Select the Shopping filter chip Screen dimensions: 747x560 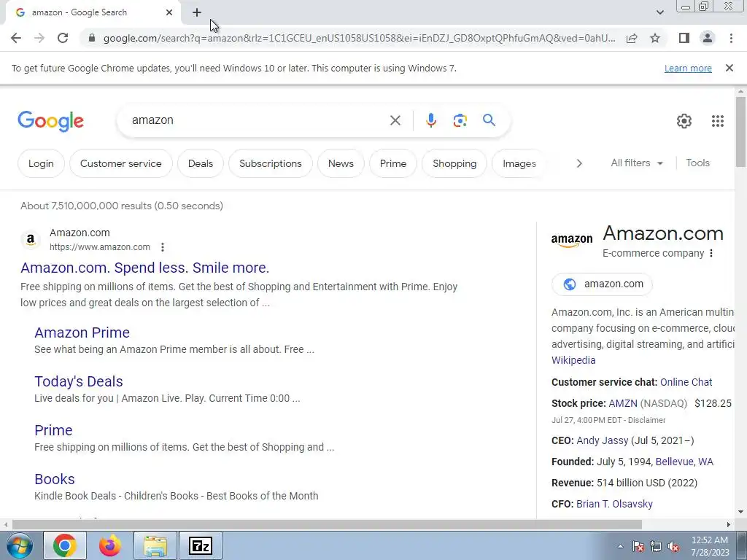click(454, 163)
